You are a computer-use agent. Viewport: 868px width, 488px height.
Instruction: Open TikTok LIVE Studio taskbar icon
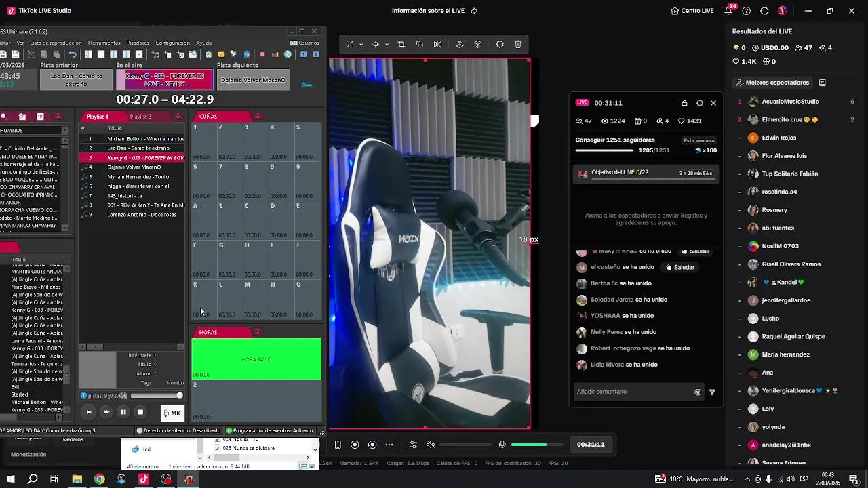coord(144,479)
